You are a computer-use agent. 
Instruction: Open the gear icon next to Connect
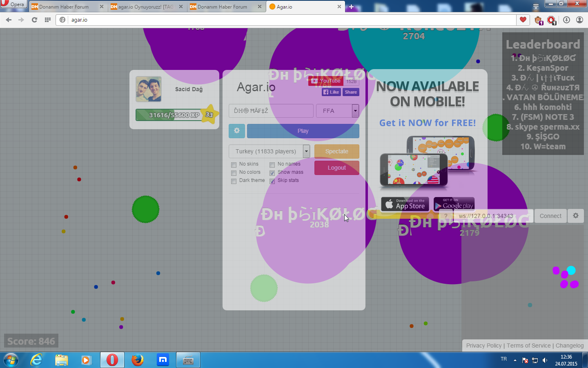pyautogui.click(x=576, y=216)
